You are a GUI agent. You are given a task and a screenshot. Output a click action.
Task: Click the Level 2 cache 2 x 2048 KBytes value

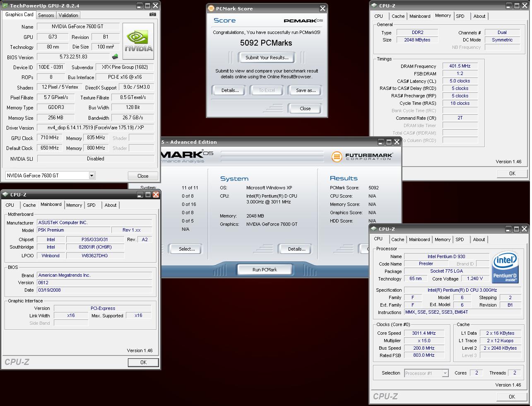click(501, 348)
